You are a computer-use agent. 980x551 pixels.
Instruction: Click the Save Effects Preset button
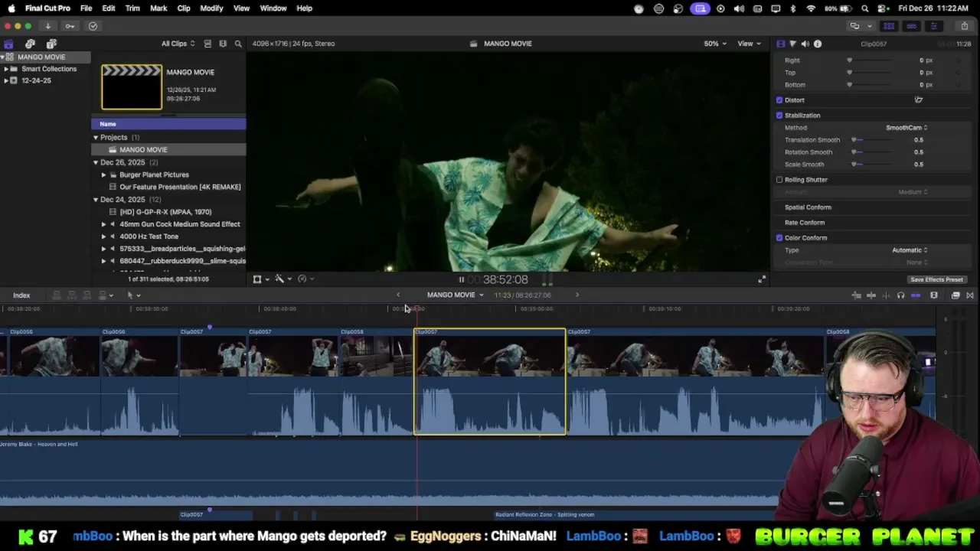tap(936, 280)
